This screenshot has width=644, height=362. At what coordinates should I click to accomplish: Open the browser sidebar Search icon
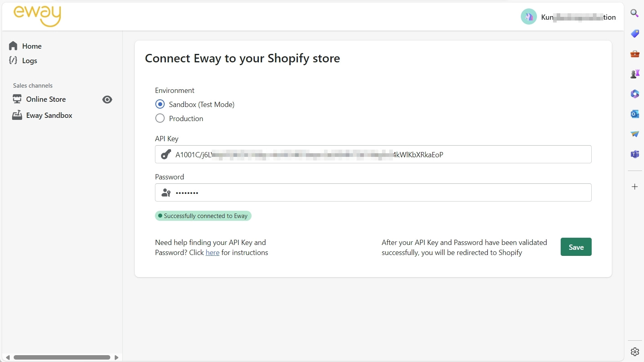click(635, 13)
